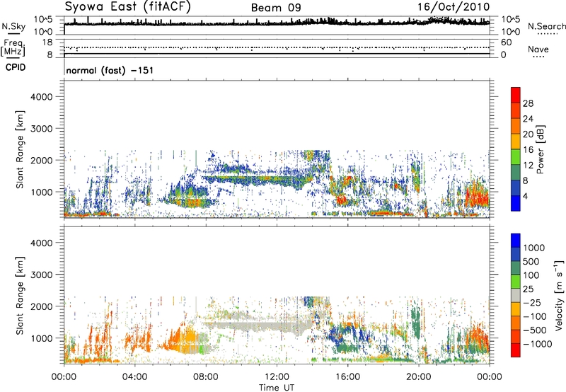Click the 'Power [dB]' colorbar label

[x=540, y=149]
